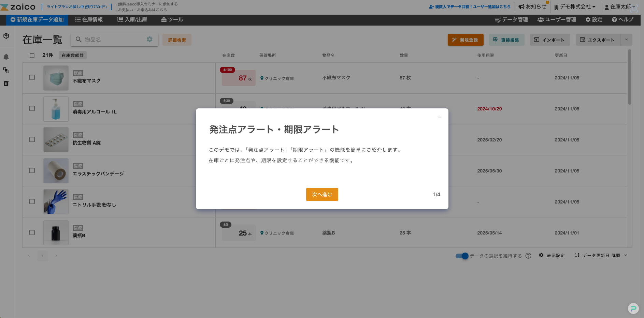Check the 薬瓶B row checkbox
Screen dimensions: 644x318
pos(32,233)
